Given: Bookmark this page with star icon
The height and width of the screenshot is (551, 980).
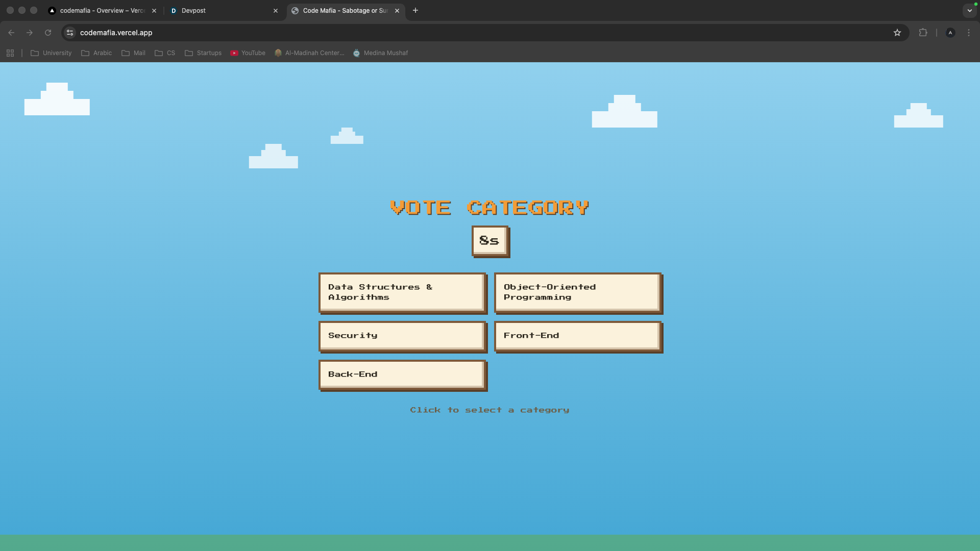Looking at the screenshot, I should point(897,33).
